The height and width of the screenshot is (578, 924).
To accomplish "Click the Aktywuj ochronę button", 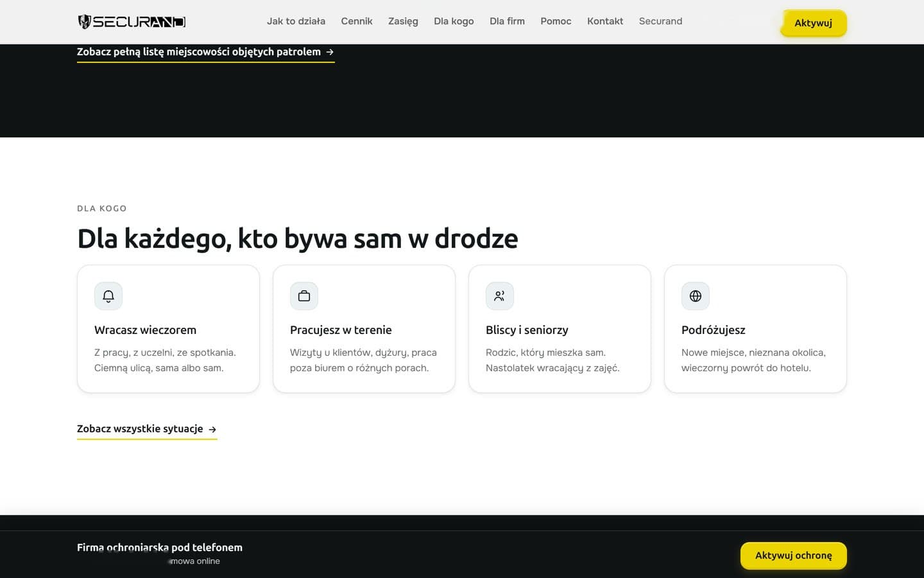I will [794, 556].
